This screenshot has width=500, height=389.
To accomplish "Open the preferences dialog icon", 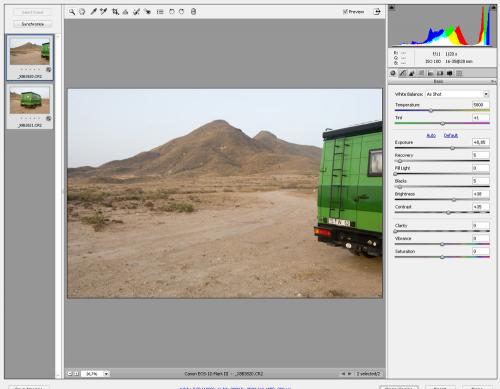I will (x=160, y=12).
